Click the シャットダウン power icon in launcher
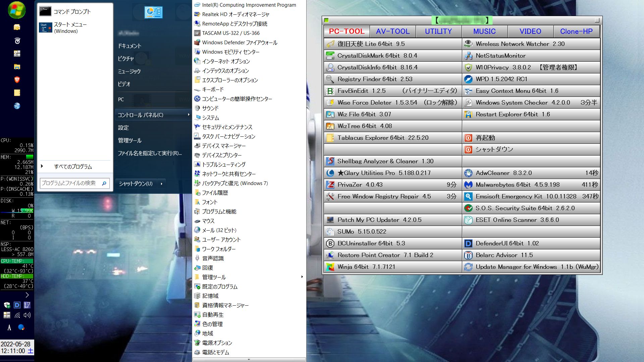Viewport: 644px width, 362px height. [469, 149]
